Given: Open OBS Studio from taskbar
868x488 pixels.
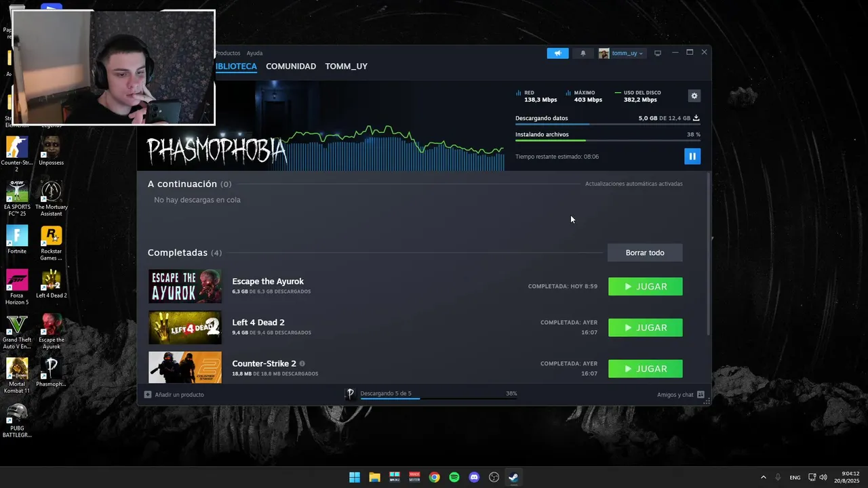Looking at the screenshot, I should 494,477.
